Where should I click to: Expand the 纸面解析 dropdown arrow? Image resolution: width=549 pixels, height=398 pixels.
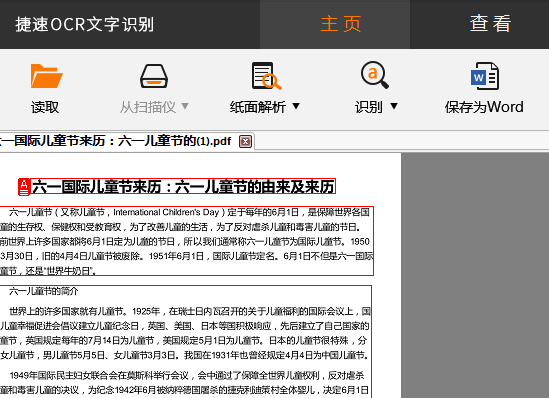click(x=296, y=106)
